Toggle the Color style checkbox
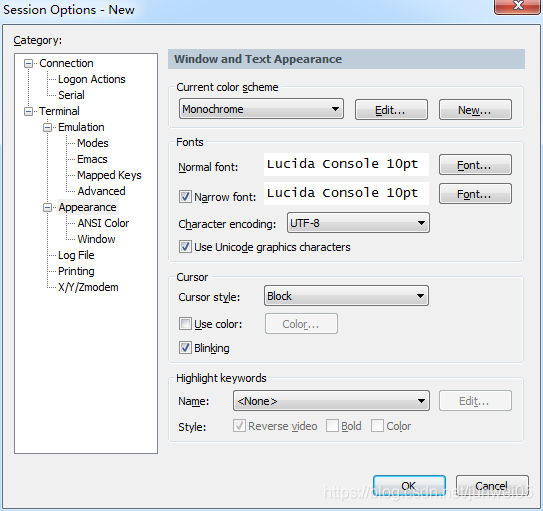Screen dimensions: 543x511 pos(377,426)
